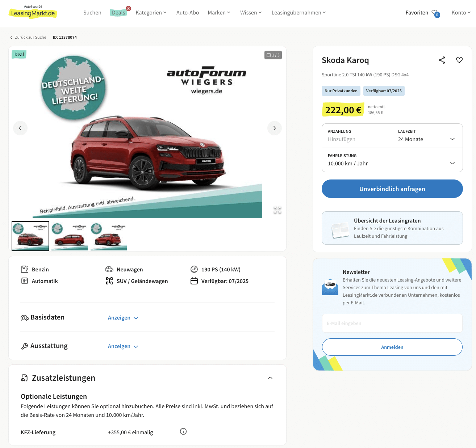Open Favoriten heart icon in header
476x448 pixels.
click(435, 13)
